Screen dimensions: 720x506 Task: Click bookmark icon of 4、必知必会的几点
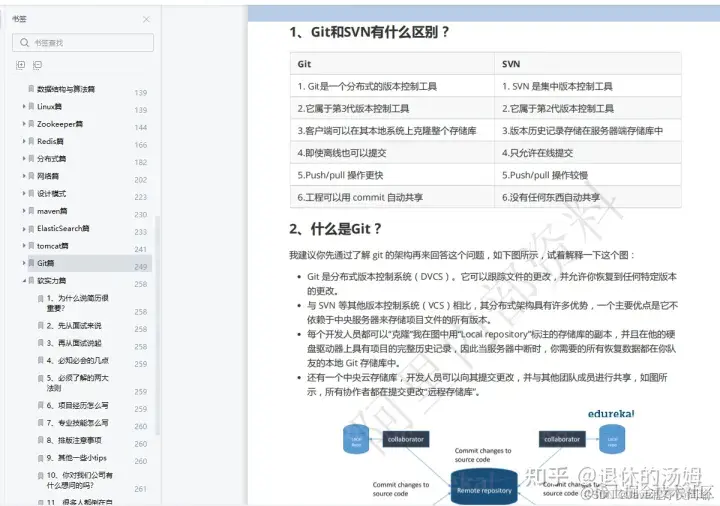[x=41, y=360]
